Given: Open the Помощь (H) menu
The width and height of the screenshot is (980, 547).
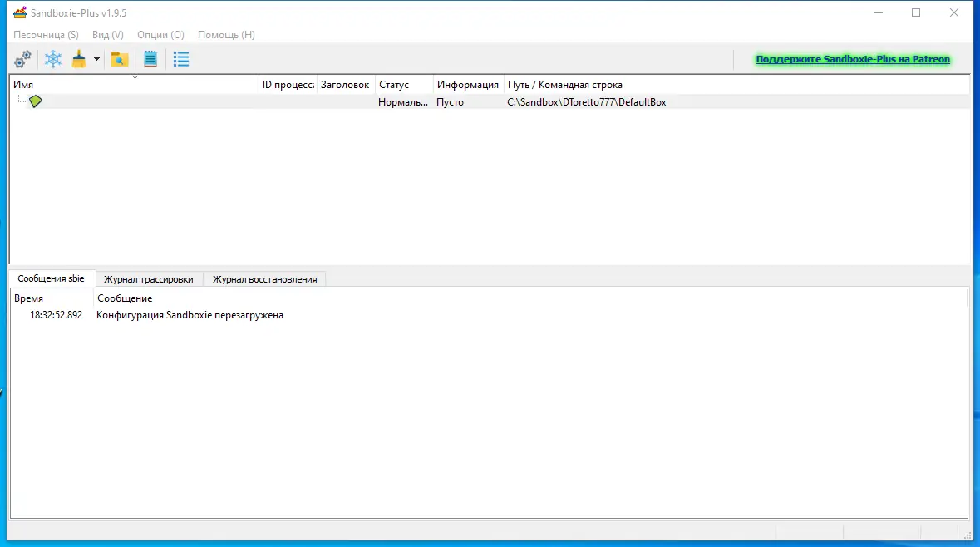Looking at the screenshot, I should point(226,35).
